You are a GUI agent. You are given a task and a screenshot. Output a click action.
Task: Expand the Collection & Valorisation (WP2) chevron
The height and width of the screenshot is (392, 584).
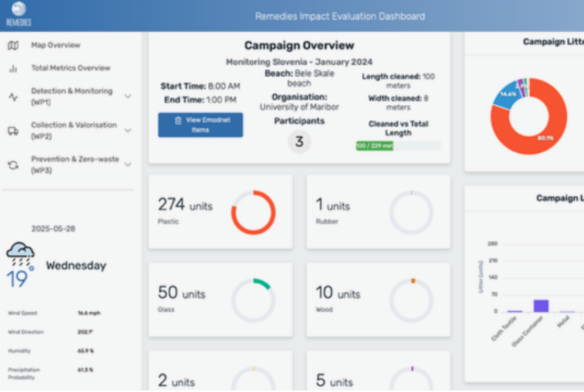pos(128,130)
